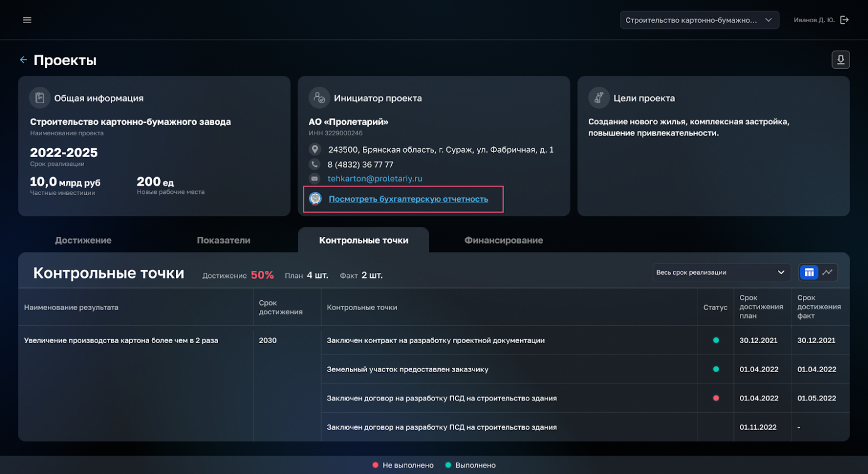868x474 pixels.
Task: Open the Достижение tab
Action: point(83,240)
